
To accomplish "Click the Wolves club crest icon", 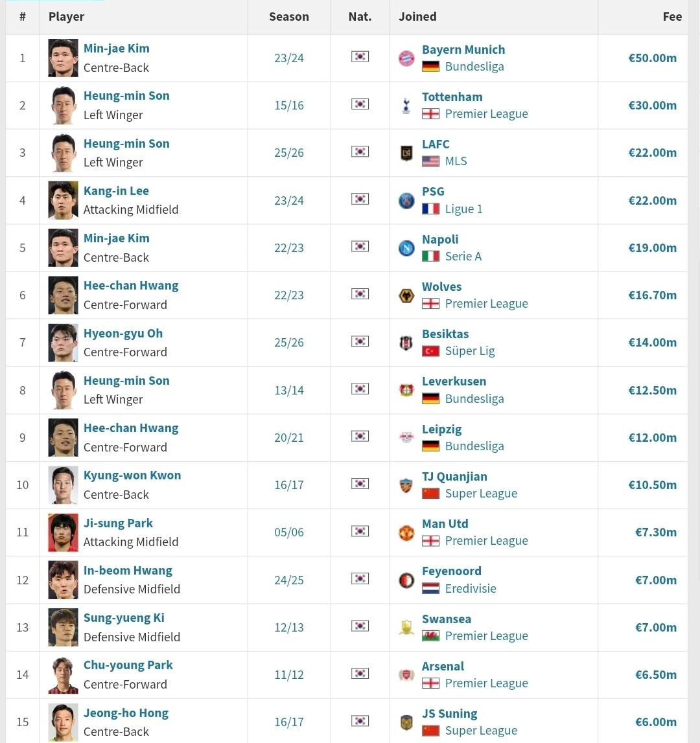I will 406,295.
